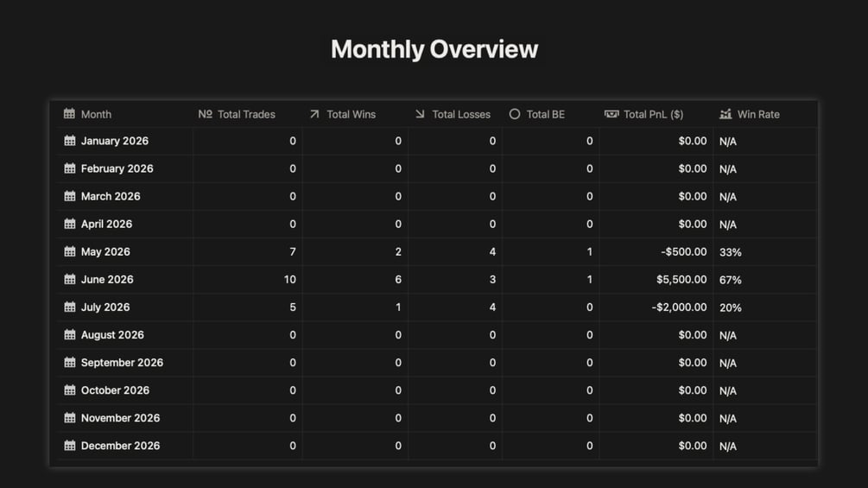Sort by the Month column header
The image size is (868, 488).
click(x=97, y=114)
